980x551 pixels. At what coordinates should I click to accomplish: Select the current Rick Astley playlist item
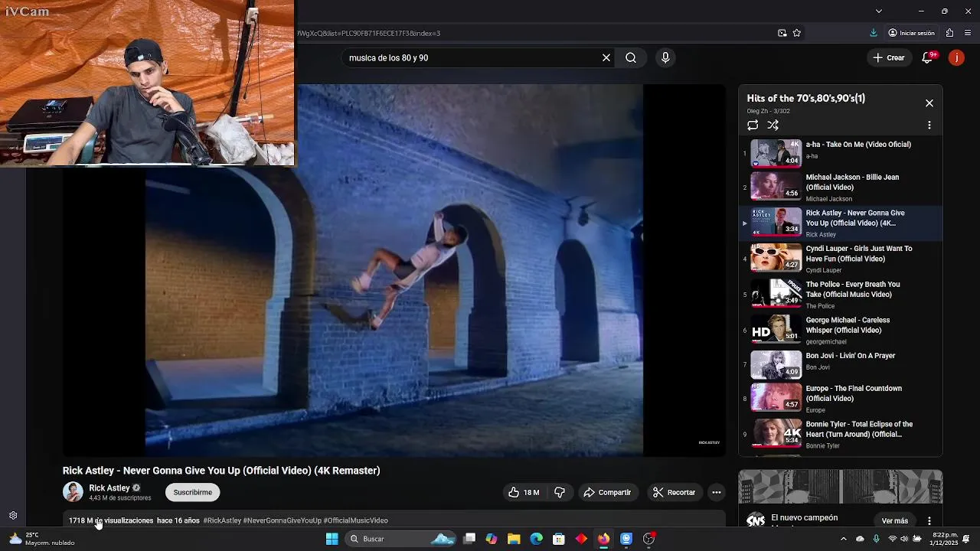click(x=841, y=223)
